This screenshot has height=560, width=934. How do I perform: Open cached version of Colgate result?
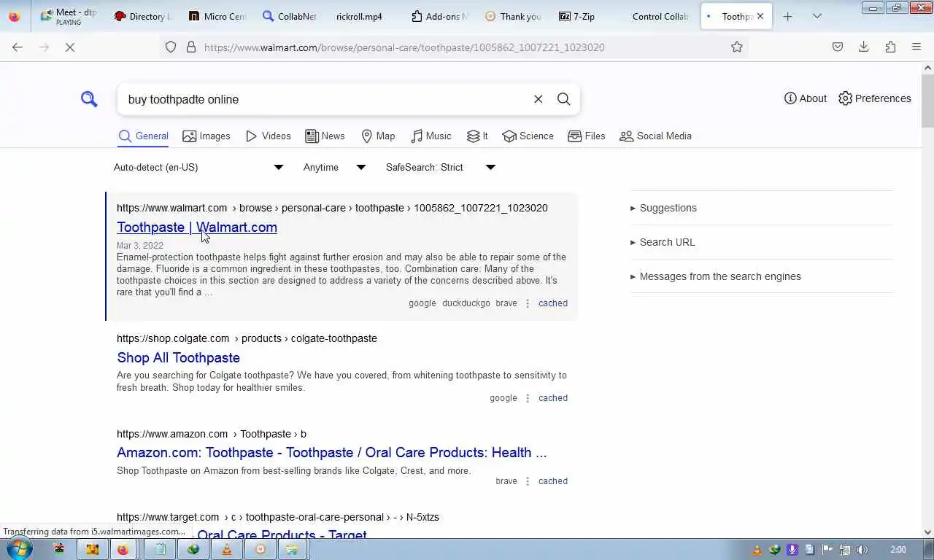pos(553,398)
